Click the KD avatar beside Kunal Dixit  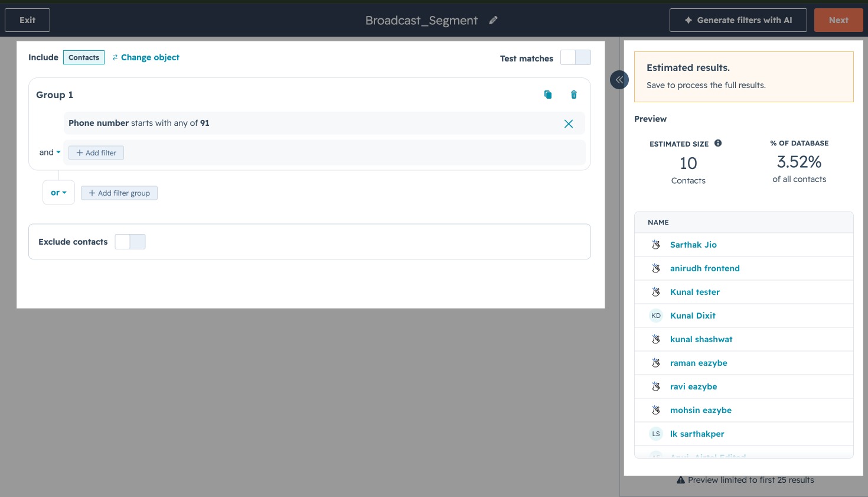(656, 316)
